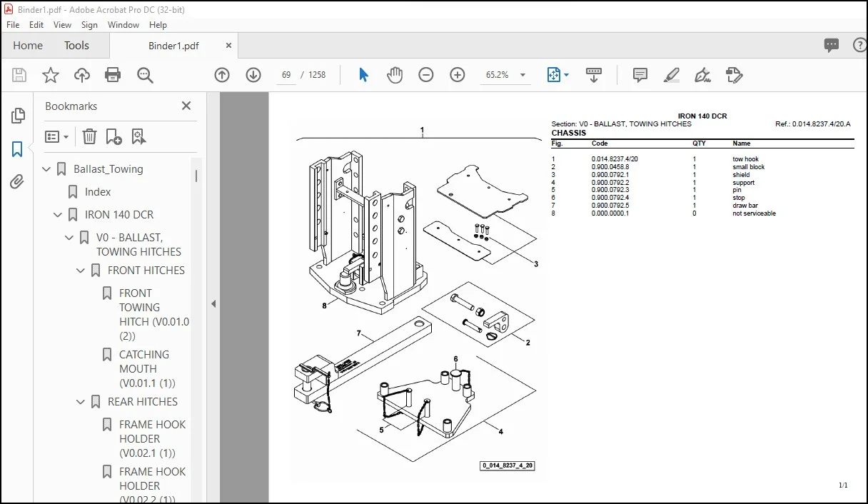Click the scrolling mode keyboard icon
The image size is (868, 504).
pyautogui.click(x=594, y=75)
